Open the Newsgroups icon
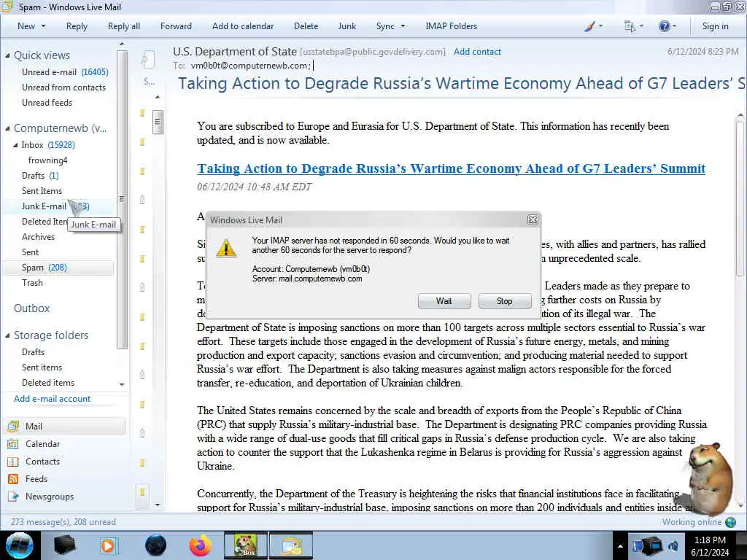Screen dimensions: 747x560 point(13,496)
